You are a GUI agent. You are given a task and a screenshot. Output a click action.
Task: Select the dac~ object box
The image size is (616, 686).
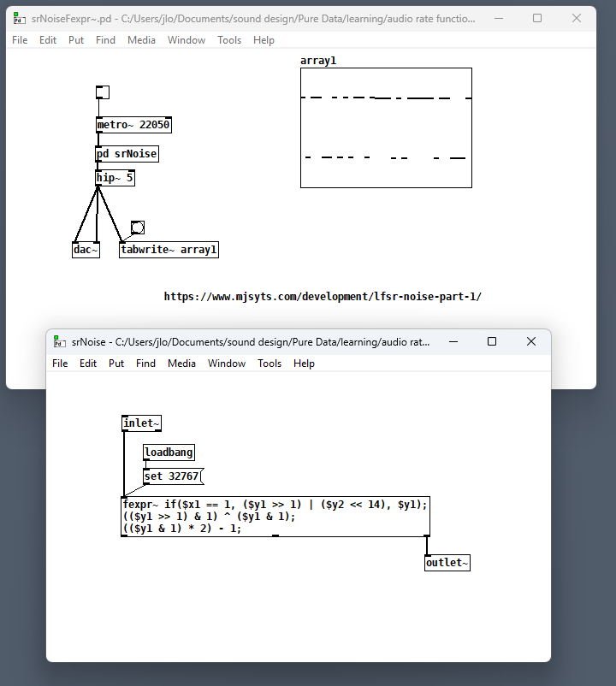[x=86, y=250]
